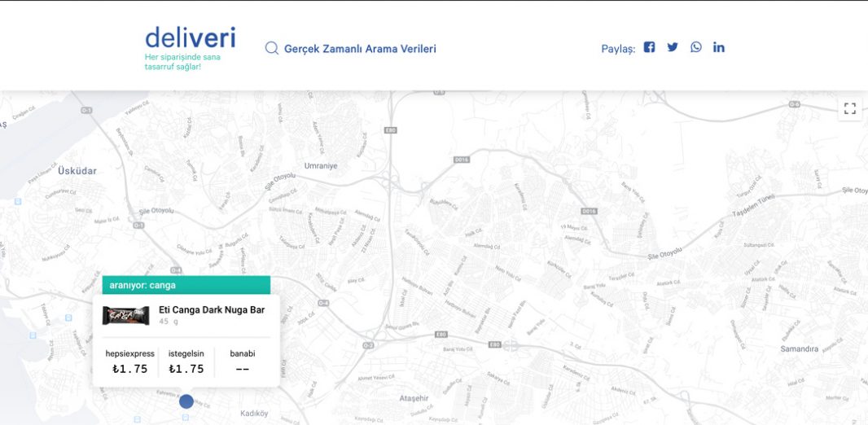
Task: Click the hepsiexpress vendor label
Action: tap(130, 353)
